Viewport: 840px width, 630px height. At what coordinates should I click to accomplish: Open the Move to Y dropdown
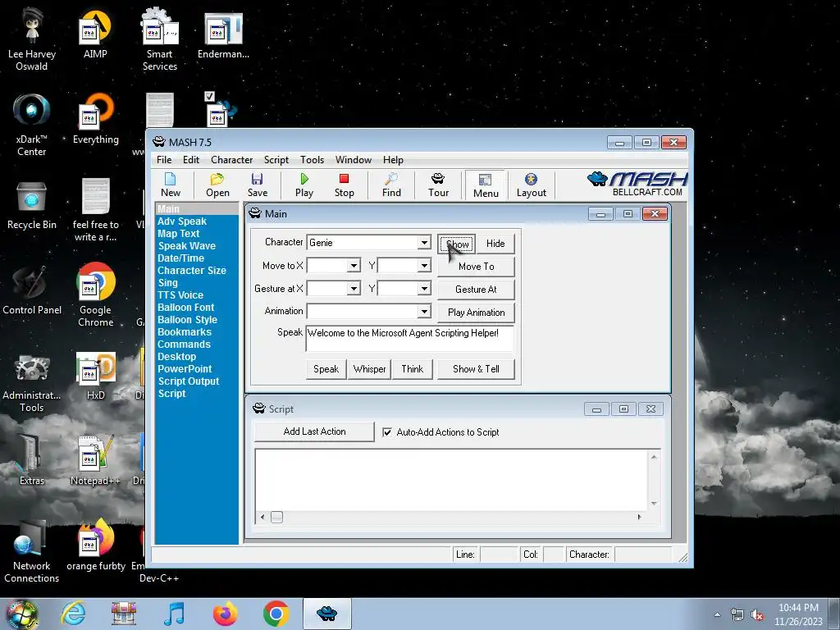[424, 266]
